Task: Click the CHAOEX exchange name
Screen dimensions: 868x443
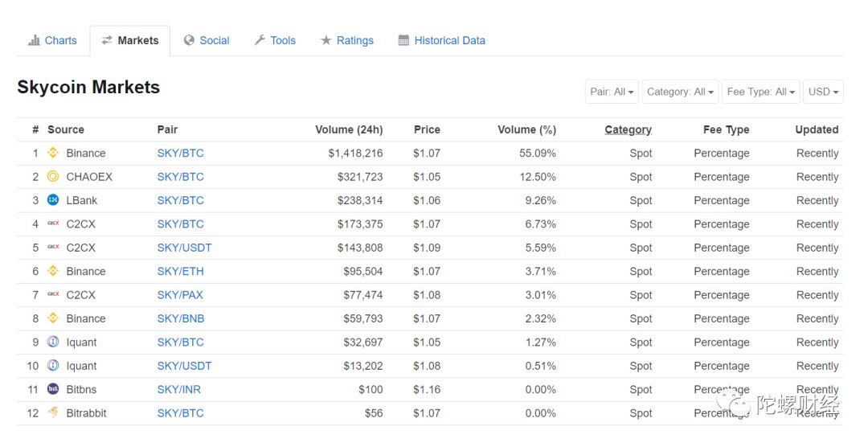Action: click(89, 177)
